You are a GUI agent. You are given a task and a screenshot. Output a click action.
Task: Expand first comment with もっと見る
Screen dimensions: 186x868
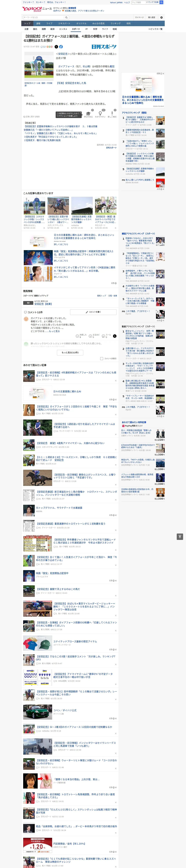(x=54, y=331)
